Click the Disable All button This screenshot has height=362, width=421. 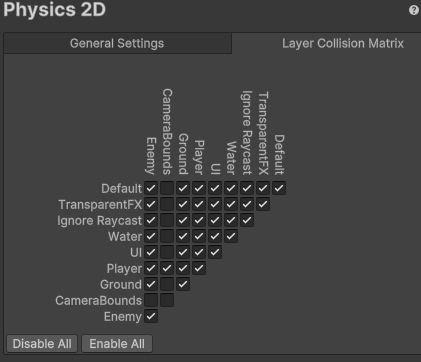42,344
